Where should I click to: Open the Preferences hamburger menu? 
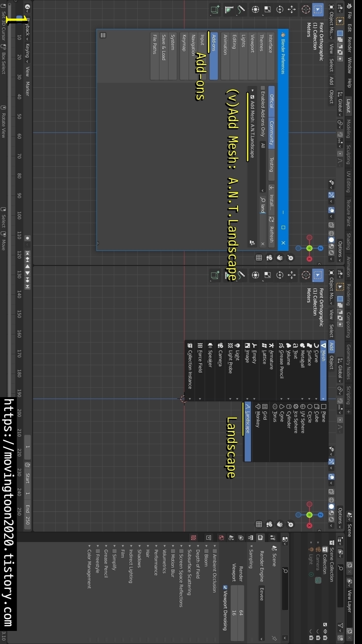(x=103, y=35)
